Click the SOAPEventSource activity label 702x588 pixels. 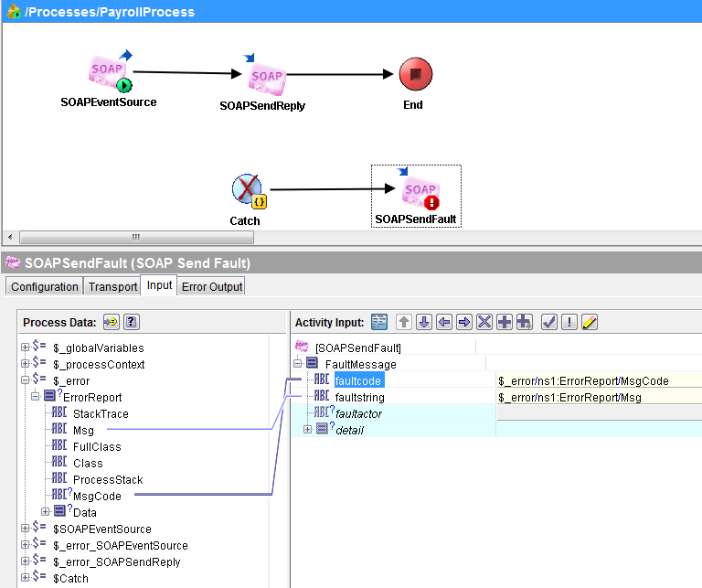coord(109,102)
